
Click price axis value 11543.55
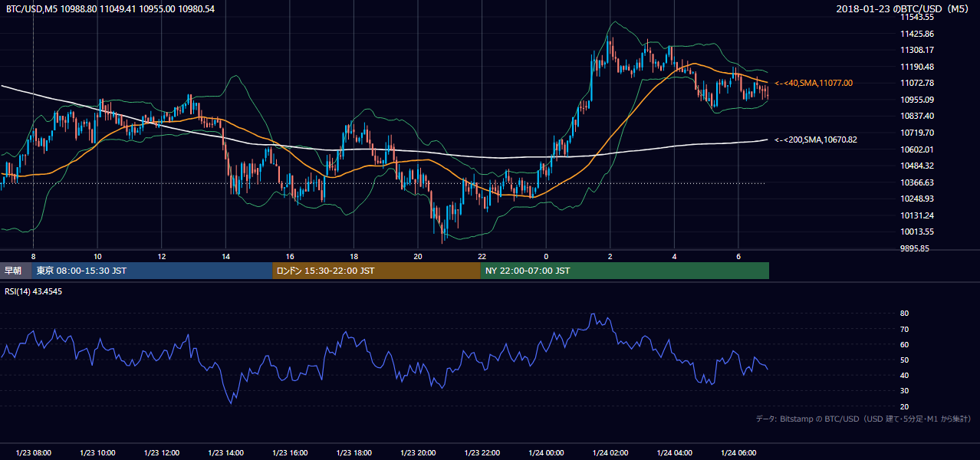pos(917,17)
